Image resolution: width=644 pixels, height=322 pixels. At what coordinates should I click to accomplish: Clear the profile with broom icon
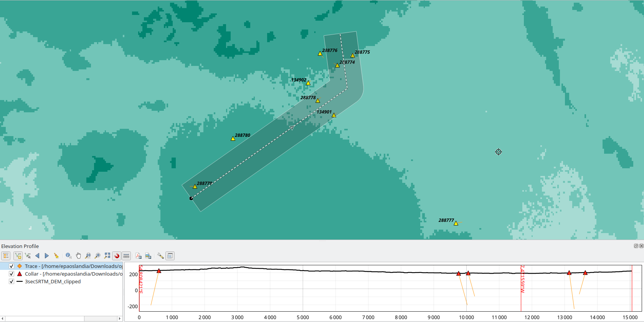(x=56, y=256)
